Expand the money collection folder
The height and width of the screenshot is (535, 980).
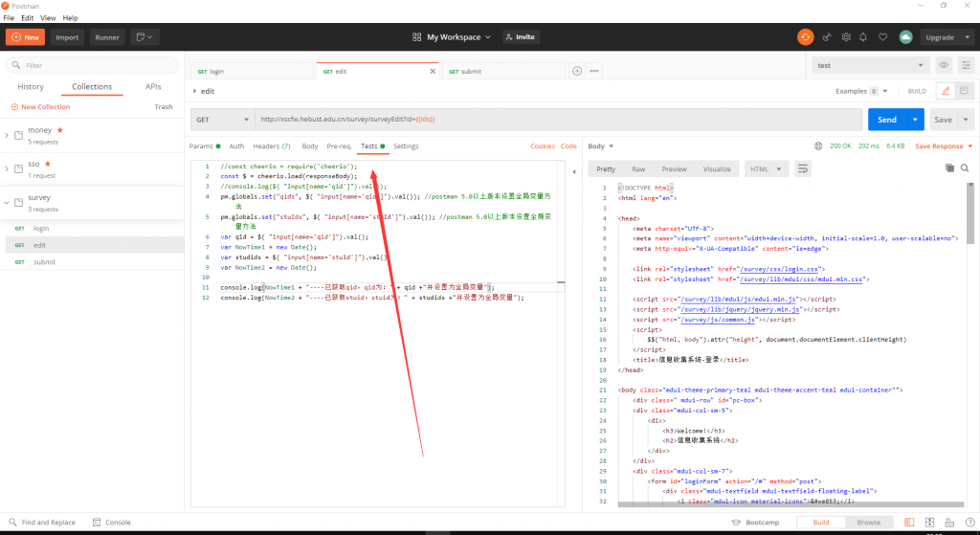tap(8, 135)
